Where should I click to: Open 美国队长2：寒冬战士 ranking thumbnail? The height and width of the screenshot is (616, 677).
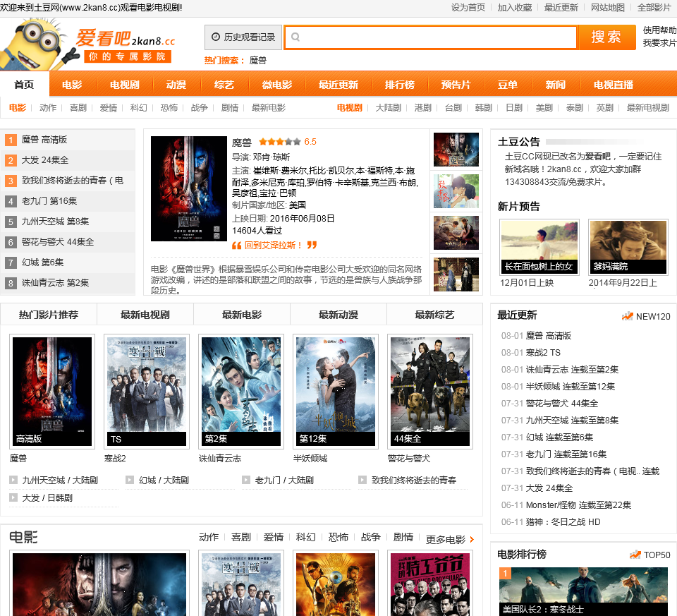pyautogui.click(x=585, y=591)
